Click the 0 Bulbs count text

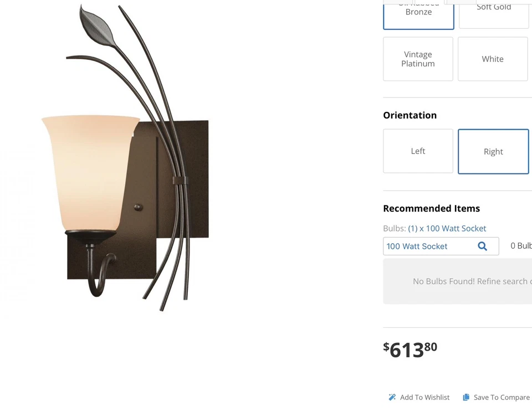click(x=521, y=246)
